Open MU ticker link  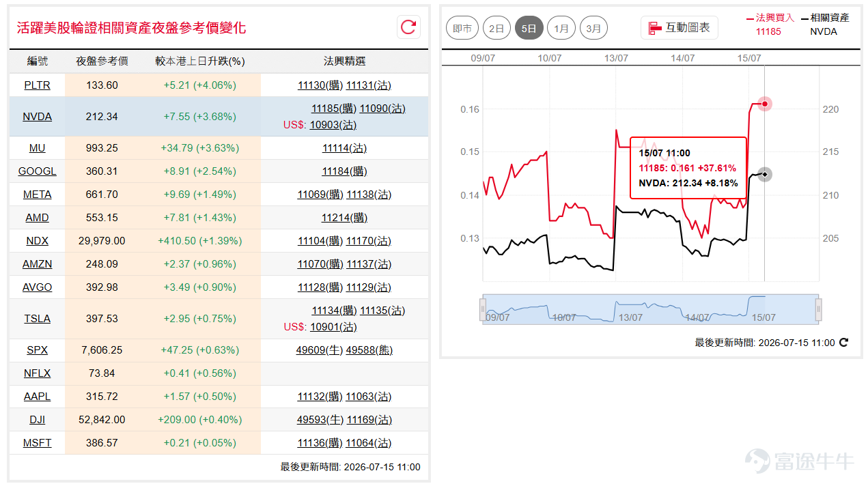coord(37,148)
